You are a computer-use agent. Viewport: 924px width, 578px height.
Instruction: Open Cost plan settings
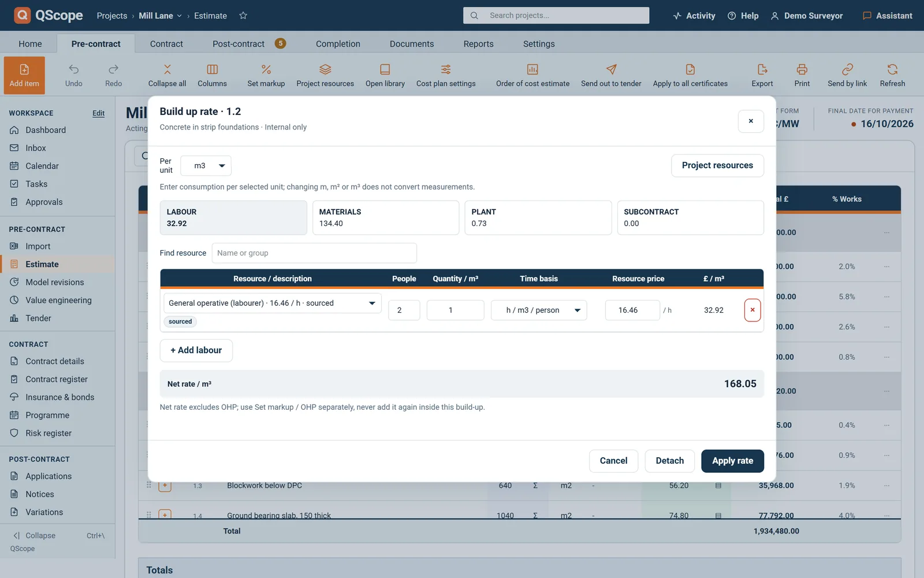446,75
